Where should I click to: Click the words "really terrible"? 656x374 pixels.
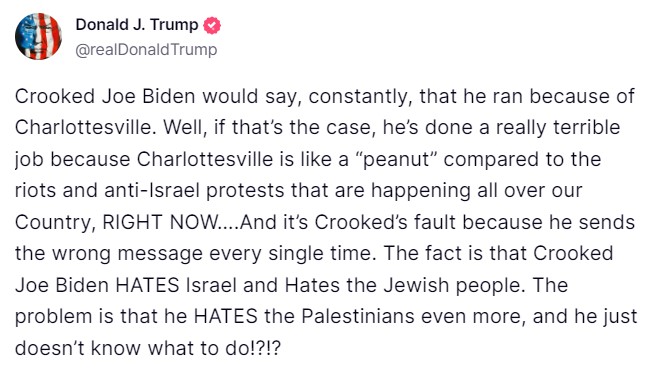pos(558,128)
